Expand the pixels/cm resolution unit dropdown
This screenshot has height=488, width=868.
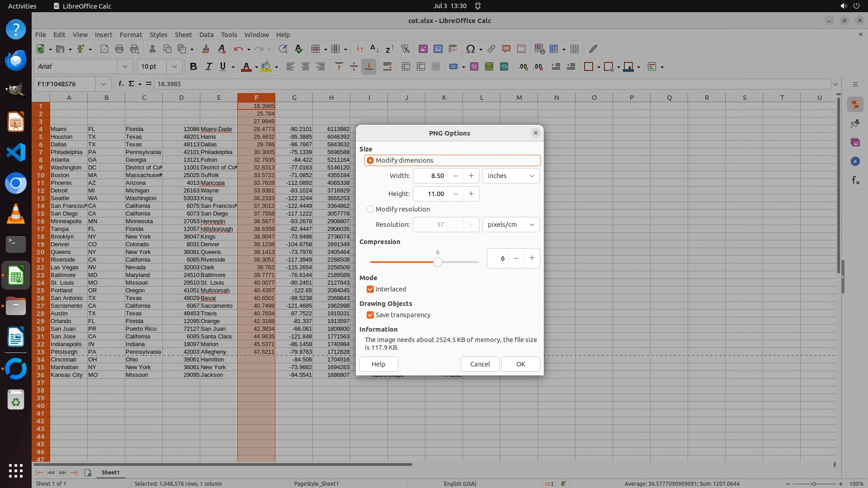click(x=511, y=225)
